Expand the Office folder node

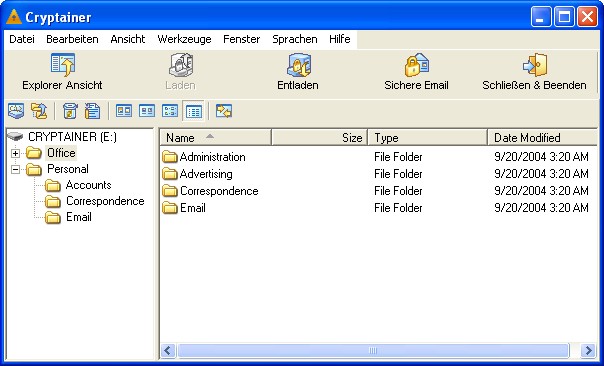pyautogui.click(x=15, y=153)
